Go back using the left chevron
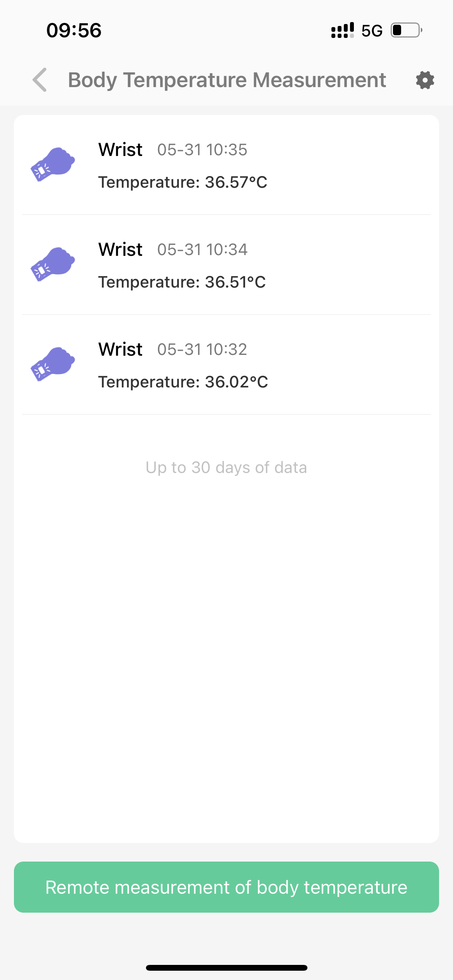The image size is (453, 980). click(39, 80)
